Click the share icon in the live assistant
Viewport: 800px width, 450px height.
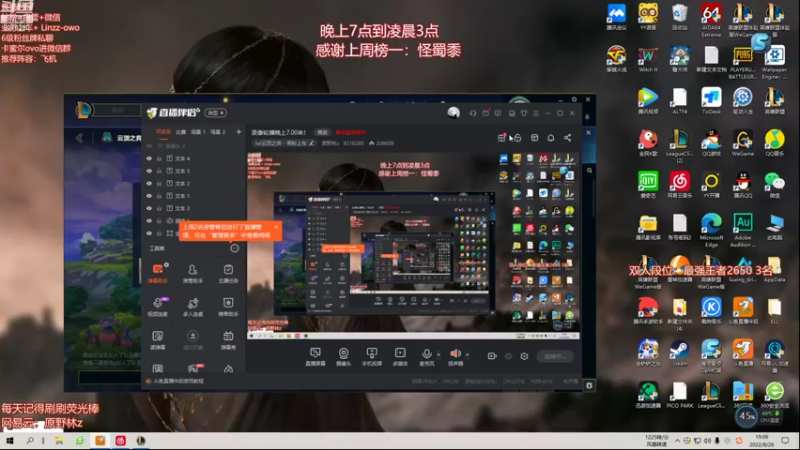click(567, 138)
